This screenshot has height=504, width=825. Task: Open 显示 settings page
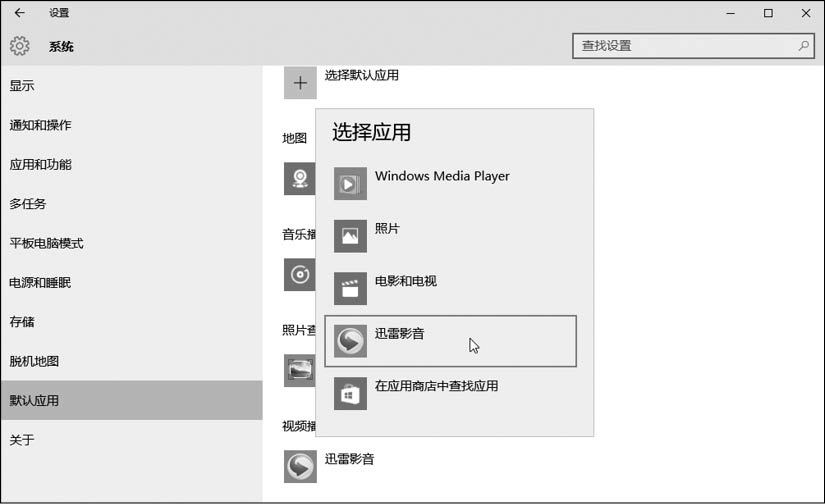pyautogui.click(x=132, y=86)
